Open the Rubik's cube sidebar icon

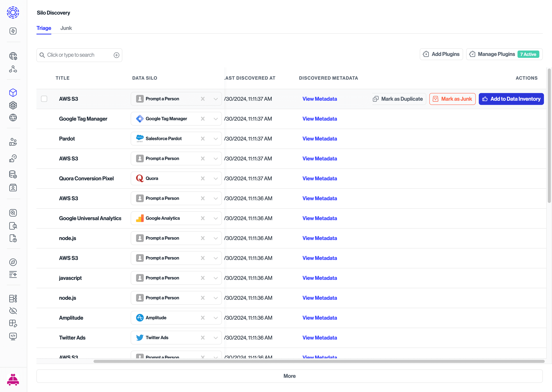coord(13,105)
